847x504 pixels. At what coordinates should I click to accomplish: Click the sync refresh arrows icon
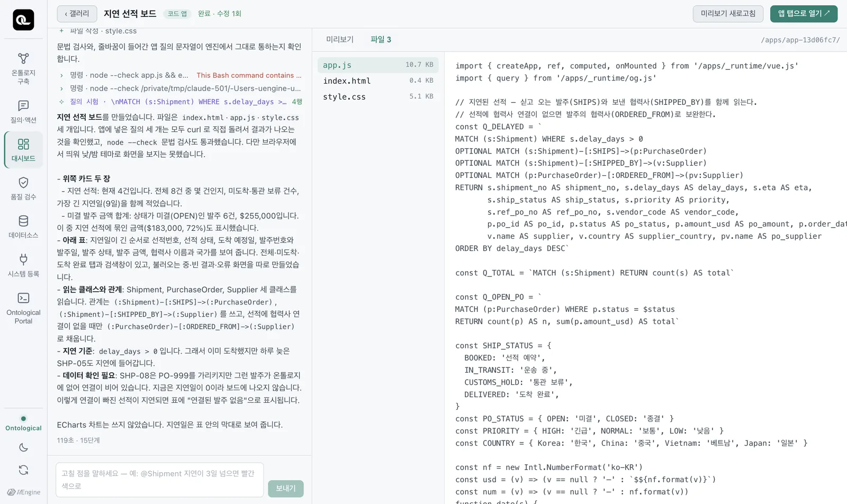[23, 470]
